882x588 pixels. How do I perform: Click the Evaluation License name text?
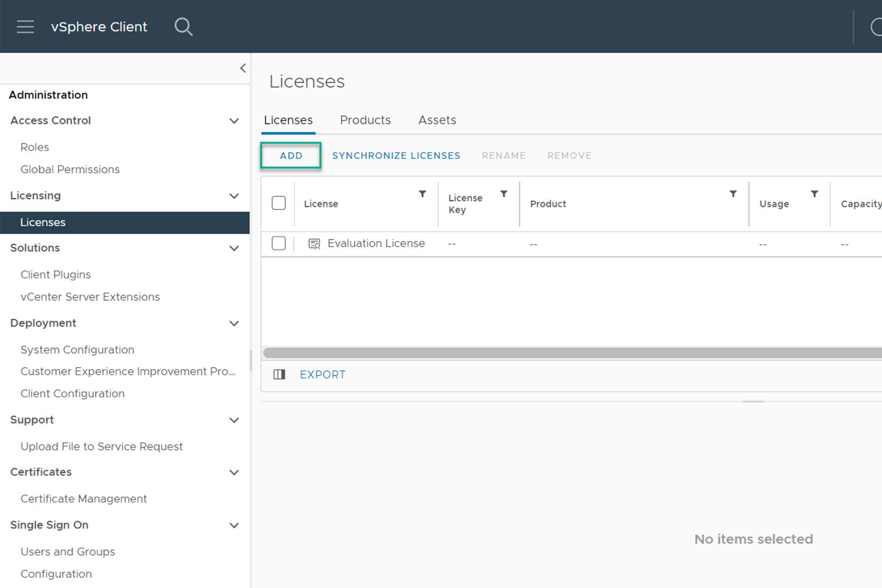click(x=376, y=243)
